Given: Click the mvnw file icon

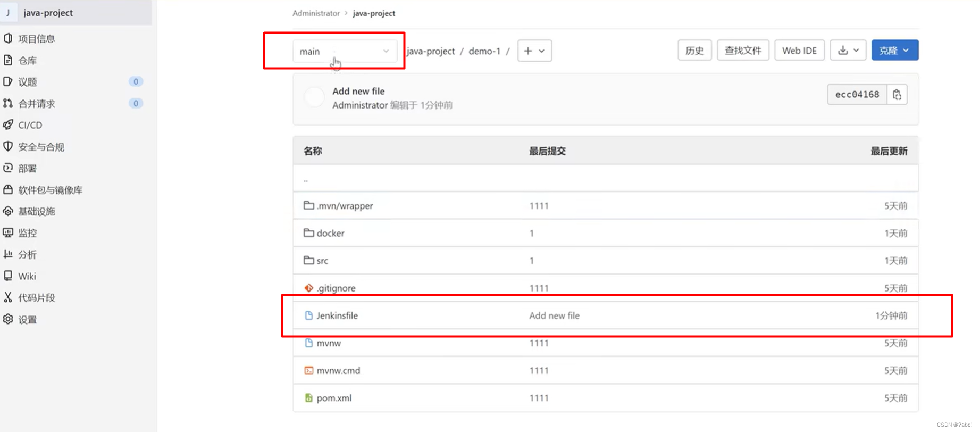Looking at the screenshot, I should [308, 343].
